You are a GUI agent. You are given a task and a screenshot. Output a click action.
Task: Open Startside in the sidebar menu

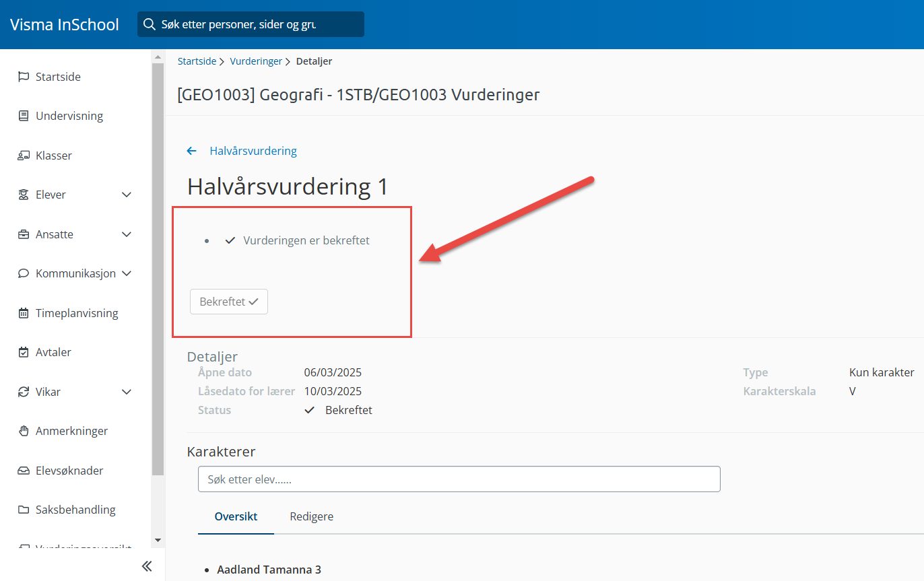(58, 77)
